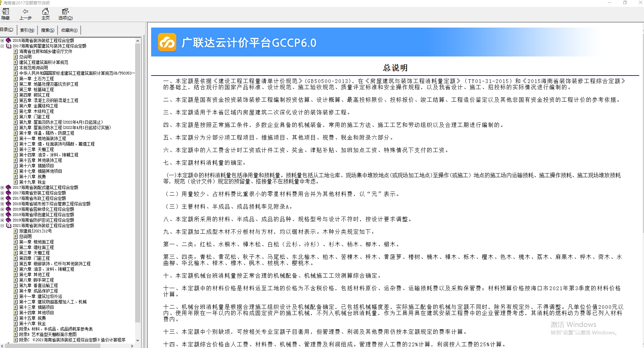Open 附录B 艺术造型天棚断面示意图
This screenshot has width=644, height=348.
48,334
